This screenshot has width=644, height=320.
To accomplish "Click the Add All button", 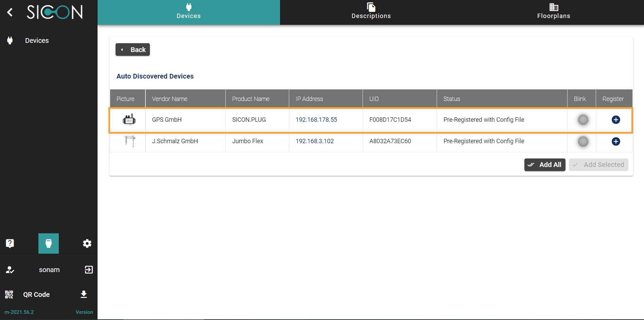I will tap(544, 165).
